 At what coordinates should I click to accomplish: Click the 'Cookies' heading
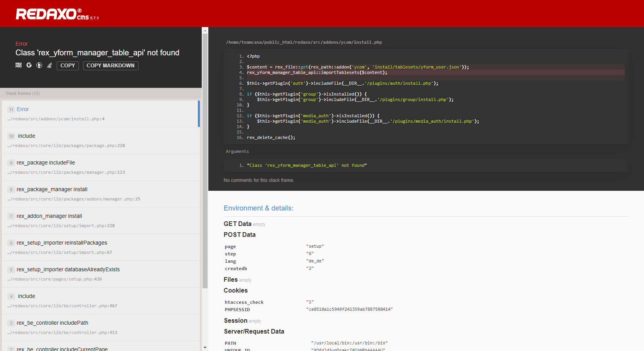point(236,290)
